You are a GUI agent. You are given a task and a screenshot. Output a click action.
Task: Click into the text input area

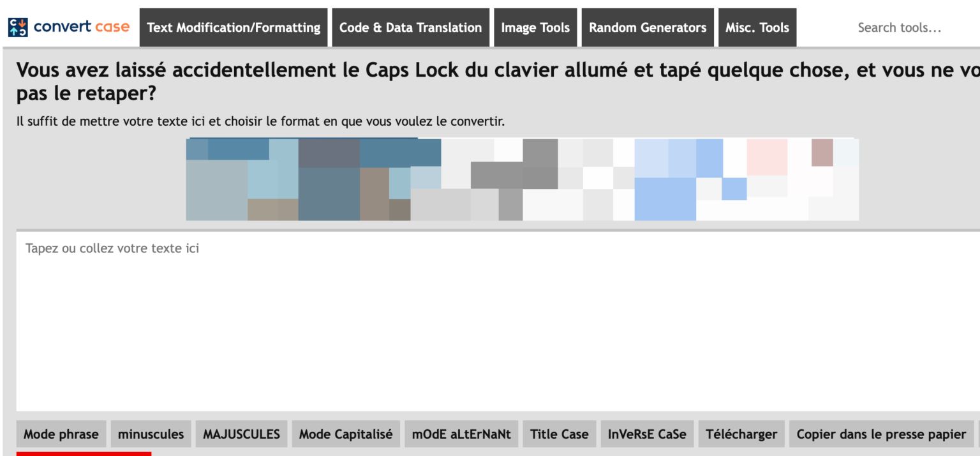[498, 321]
